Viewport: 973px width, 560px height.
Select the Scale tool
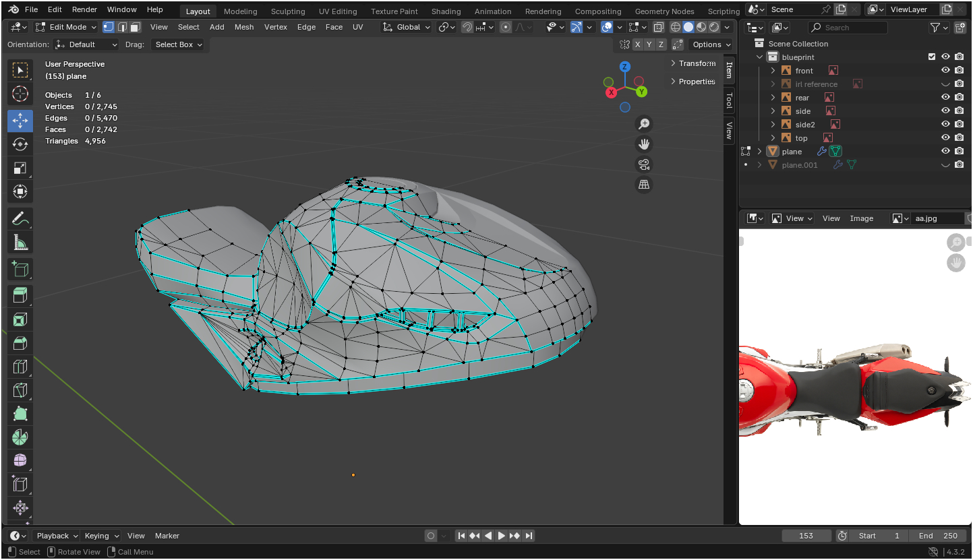point(20,168)
